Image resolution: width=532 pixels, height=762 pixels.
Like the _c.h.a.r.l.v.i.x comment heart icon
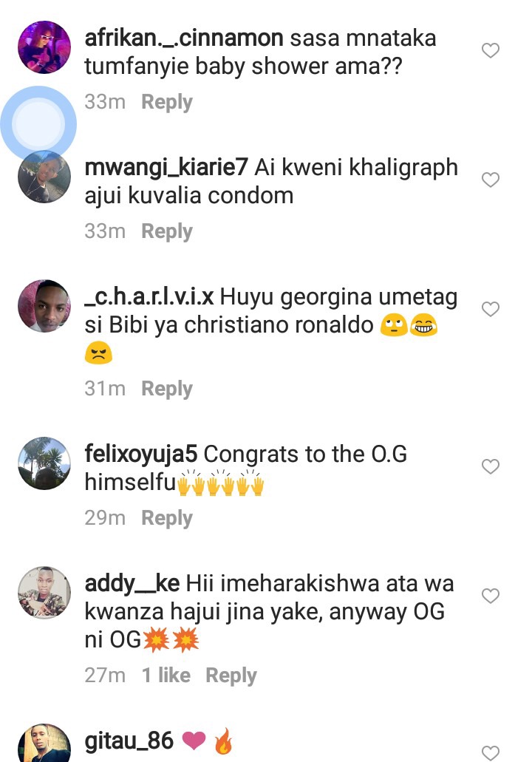click(x=490, y=309)
